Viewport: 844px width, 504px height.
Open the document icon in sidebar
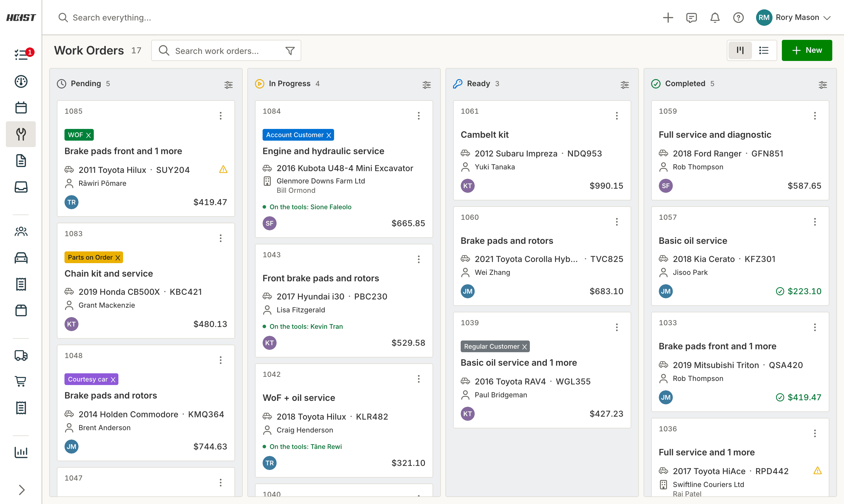21,161
